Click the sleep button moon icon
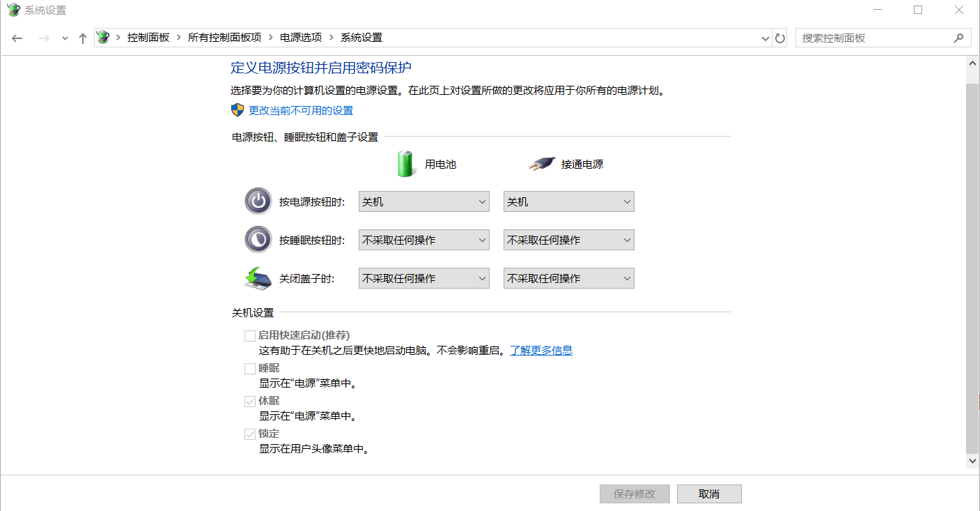The height and width of the screenshot is (511, 980). point(258,239)
